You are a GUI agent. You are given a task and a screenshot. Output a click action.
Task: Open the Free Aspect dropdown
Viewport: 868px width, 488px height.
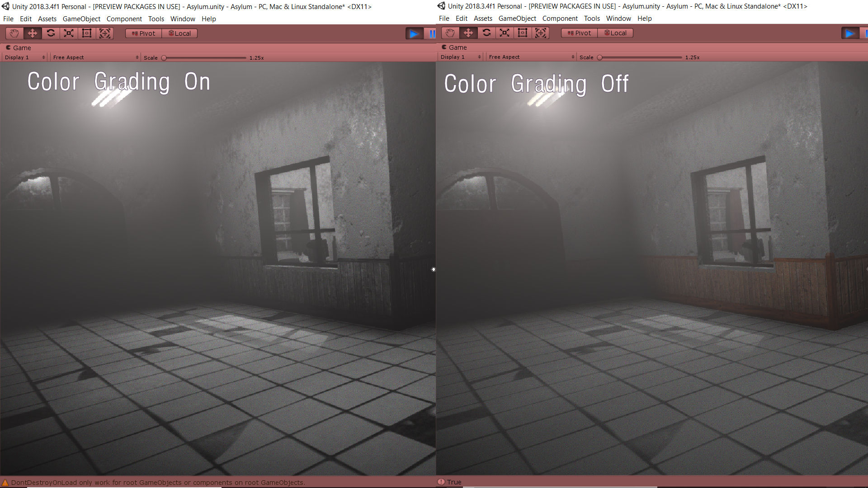click(x=95, y=57)
